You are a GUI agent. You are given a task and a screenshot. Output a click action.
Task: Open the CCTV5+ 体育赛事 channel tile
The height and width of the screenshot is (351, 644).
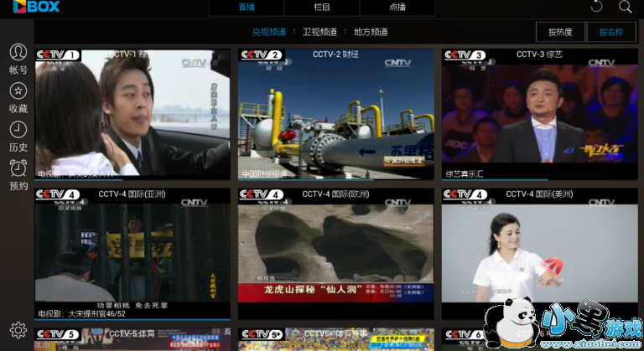336,339
